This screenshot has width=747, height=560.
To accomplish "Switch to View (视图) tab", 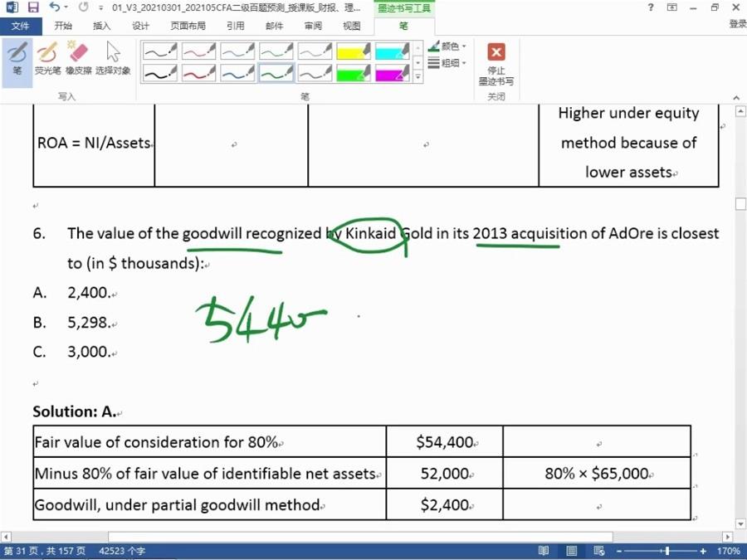I will (x=352, y=26).
